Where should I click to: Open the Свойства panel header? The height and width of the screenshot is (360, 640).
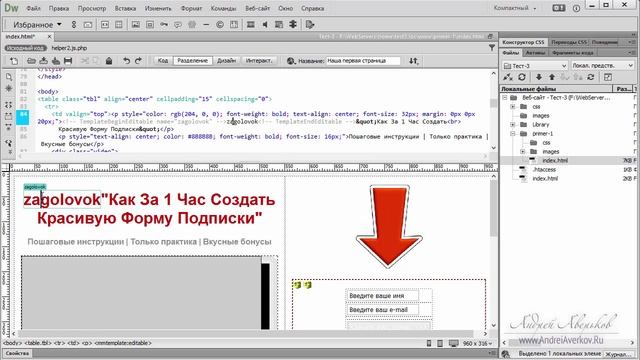(x=18, y=353)
